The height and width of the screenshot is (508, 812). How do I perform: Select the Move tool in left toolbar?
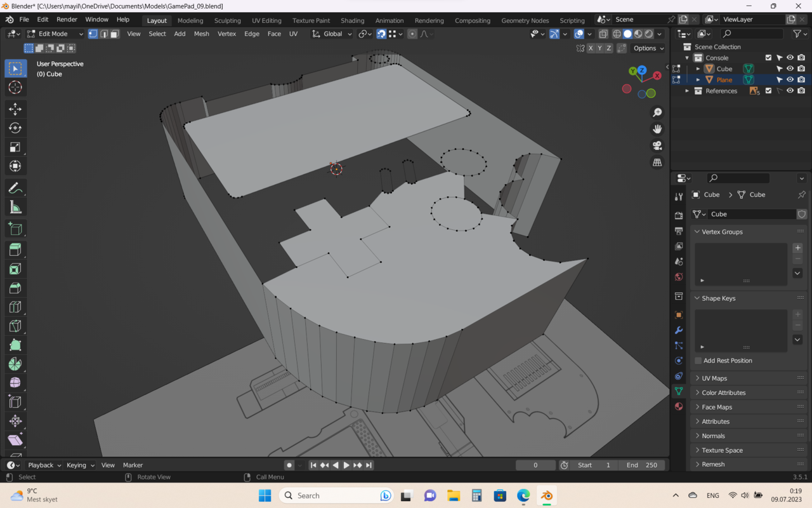(x=15, y=109)
